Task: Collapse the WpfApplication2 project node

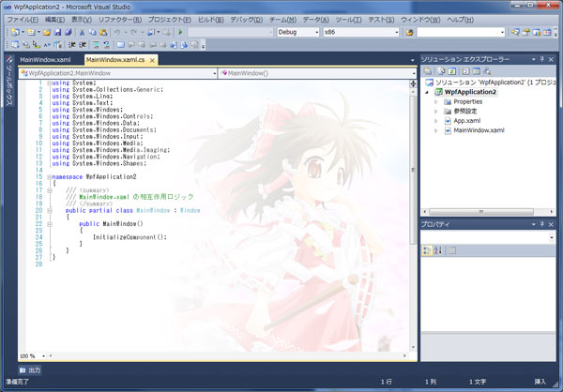Action: (427, 92)
